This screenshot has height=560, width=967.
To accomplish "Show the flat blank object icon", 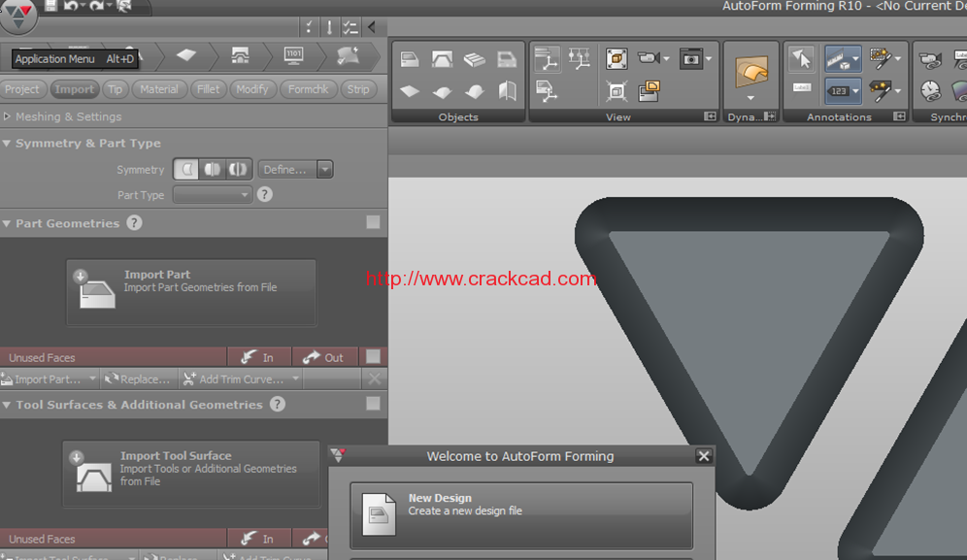I will (x=410, y=92).
